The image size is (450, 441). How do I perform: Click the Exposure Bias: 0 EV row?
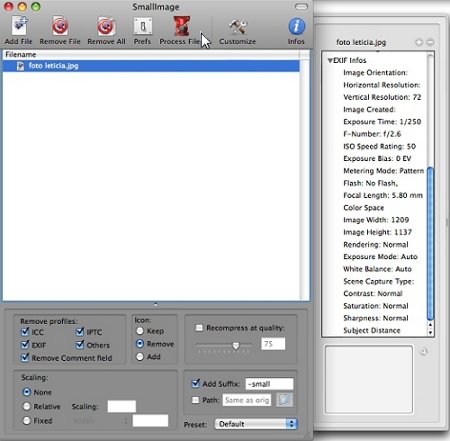377,159
